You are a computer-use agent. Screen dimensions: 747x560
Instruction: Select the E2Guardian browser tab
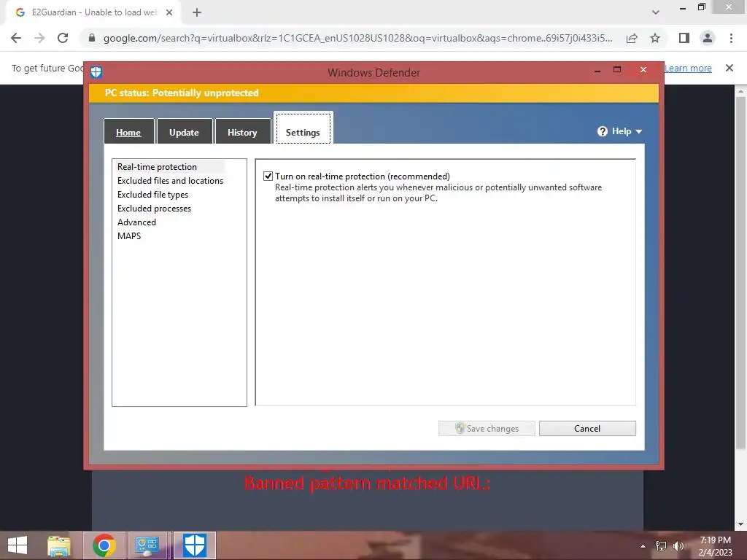pyautogui.click(x=94, y=12)
